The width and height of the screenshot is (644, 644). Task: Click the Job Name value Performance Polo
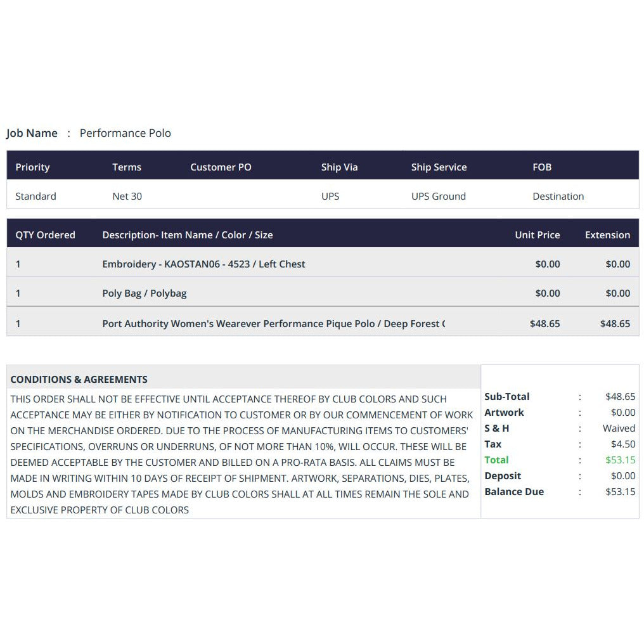(x=125, y=133)
